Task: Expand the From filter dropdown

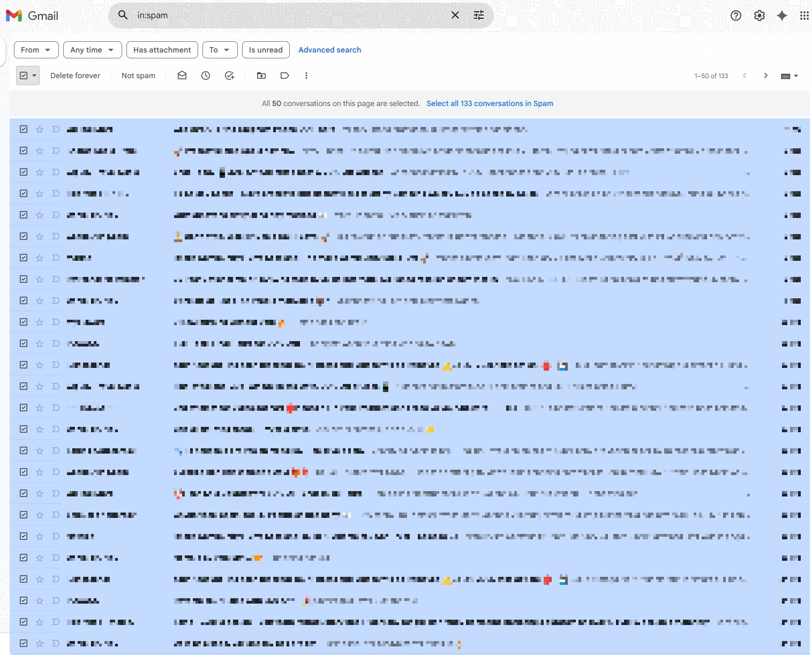Action: click(x=35, y=50)
